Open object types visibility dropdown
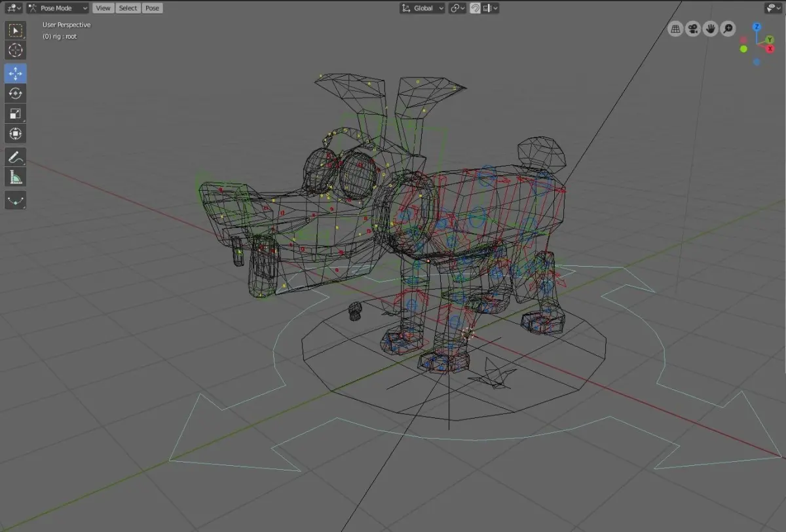 click(774, 8)
